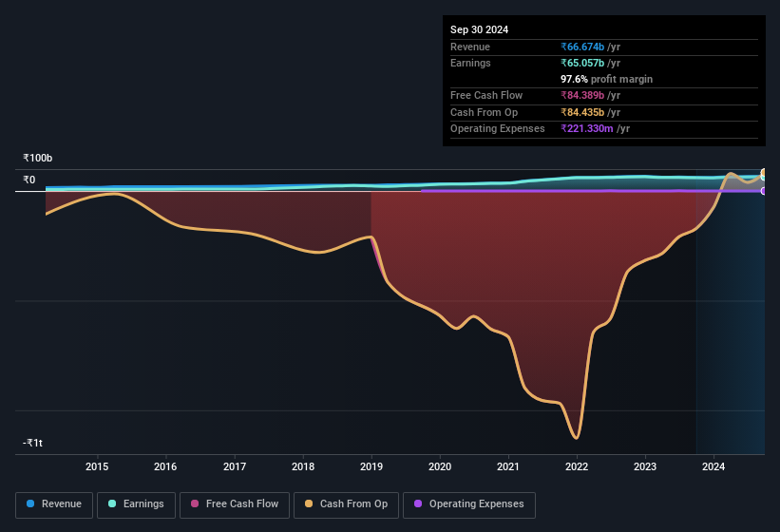Click the -₹1t y-axis label
Viewport: 780px width, 532px height.
pos(32,443)
